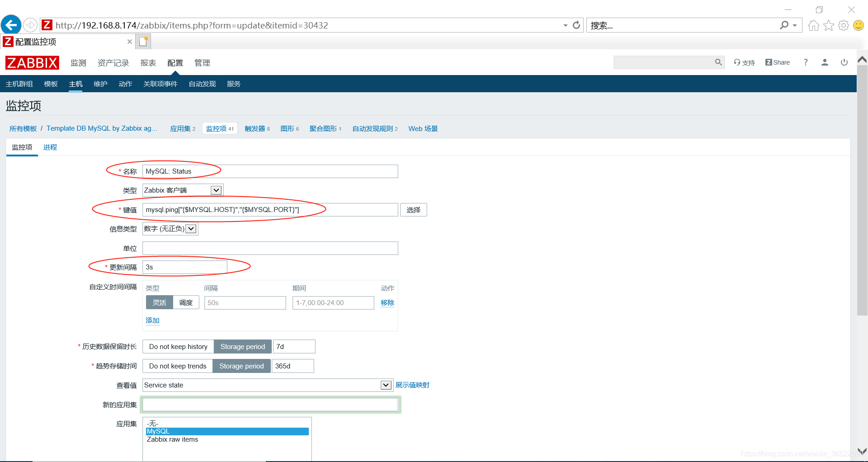
Task: Select Zabbix raw items in 应用集 list
Action: pos(227,439)
